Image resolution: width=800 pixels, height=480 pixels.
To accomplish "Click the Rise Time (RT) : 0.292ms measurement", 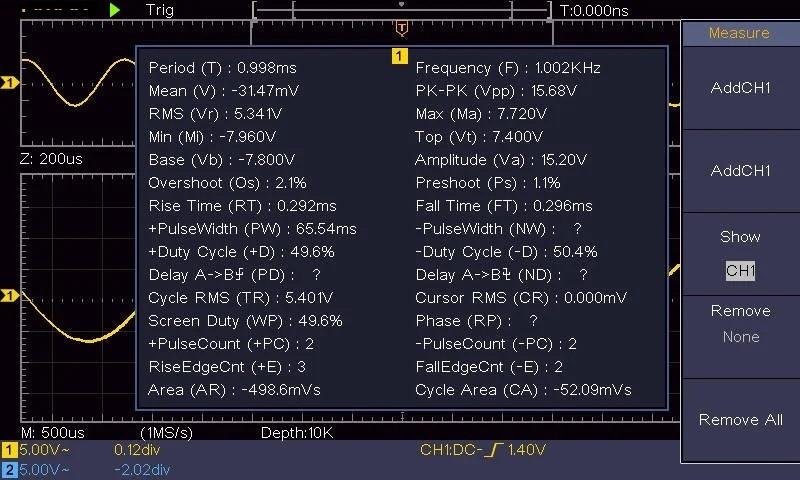I will click(x=242, y=206).
